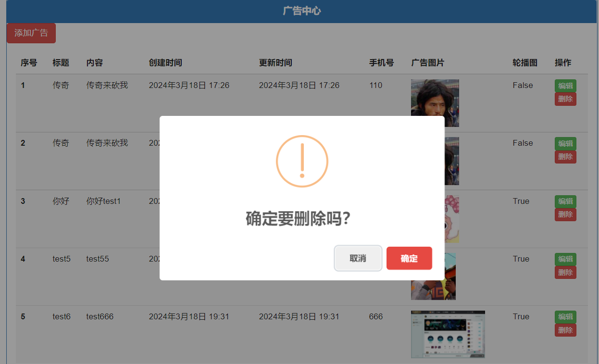This screenshot has height=364, width=599.
Task: Open the test6 ad screenshot thumbnail
Action: click(x=448, y=334)
